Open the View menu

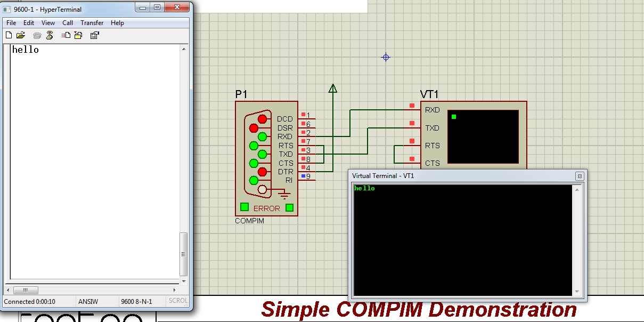pyautogui.click(x=48, y=23)
